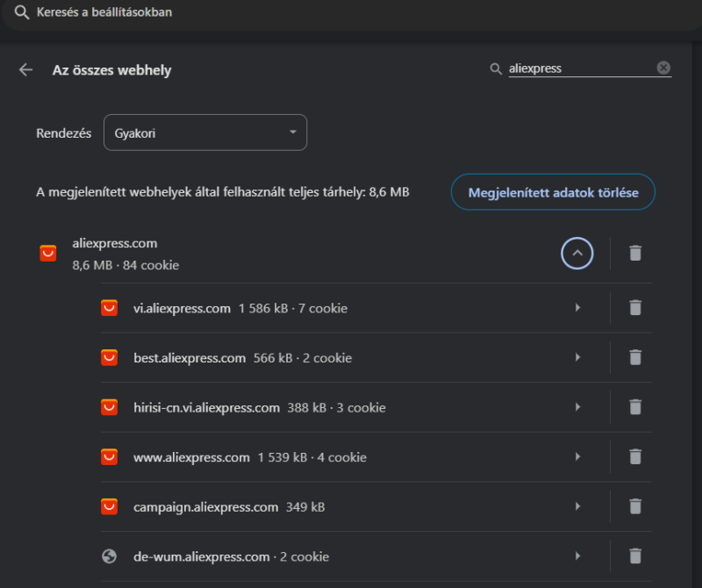Delete all aliexpress.com site data

[x=635, y=254]
